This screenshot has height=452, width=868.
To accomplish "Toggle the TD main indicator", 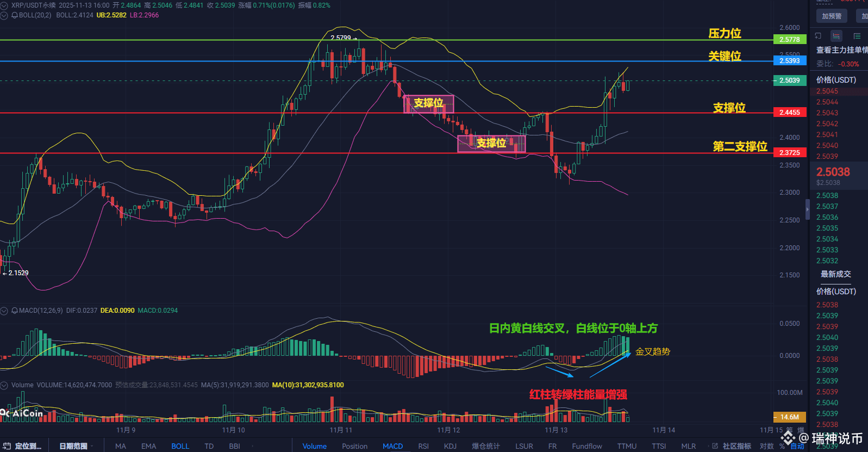I will (209, 446).
